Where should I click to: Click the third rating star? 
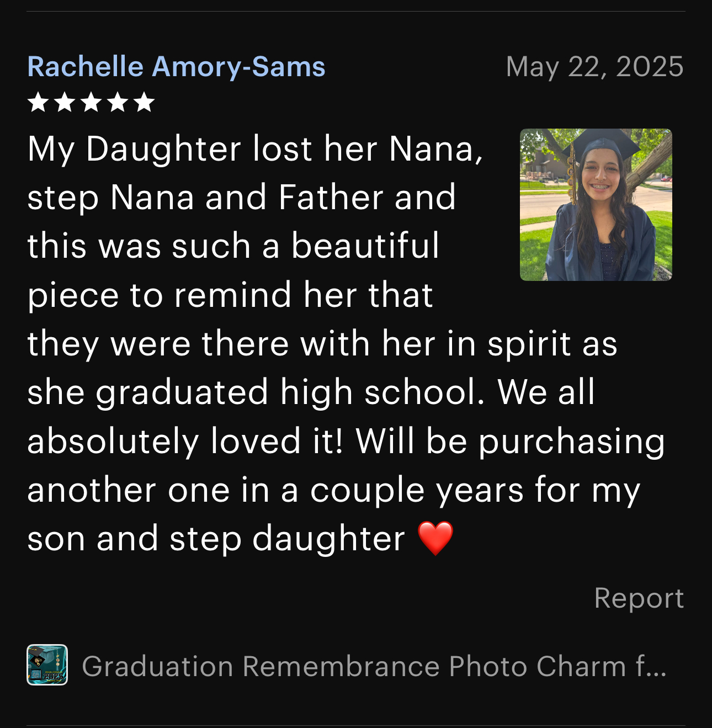91,102
